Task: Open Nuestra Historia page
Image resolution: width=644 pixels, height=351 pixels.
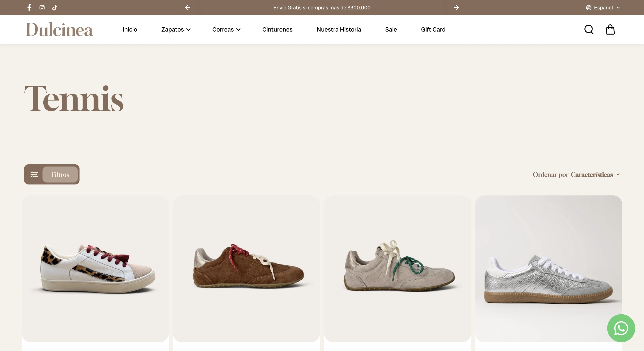Action: click(339, 30)
